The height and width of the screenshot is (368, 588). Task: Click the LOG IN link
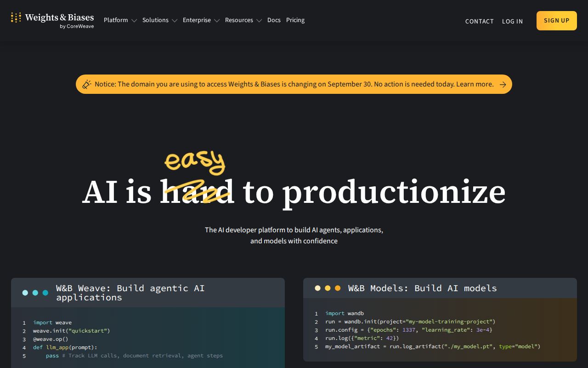[512, 21]
